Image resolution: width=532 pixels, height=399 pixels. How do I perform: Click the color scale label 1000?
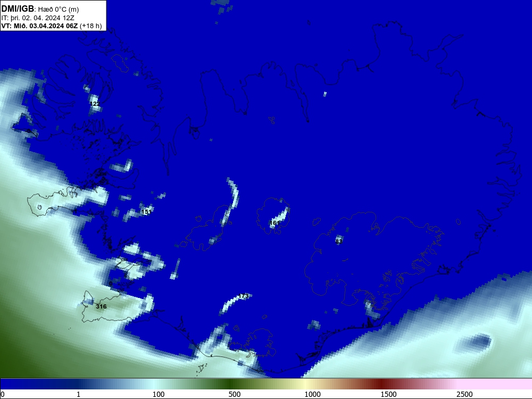click(x=312, y=394)
